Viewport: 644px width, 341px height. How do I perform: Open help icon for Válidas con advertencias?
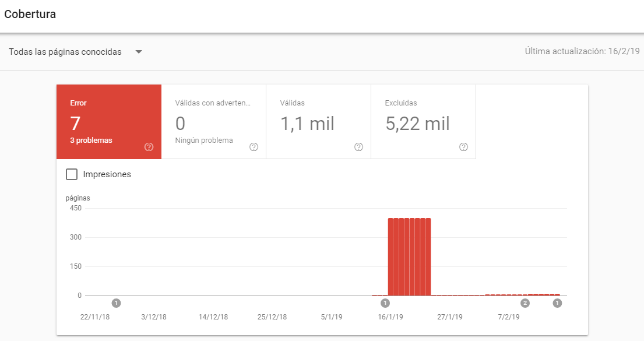(254, 147)
